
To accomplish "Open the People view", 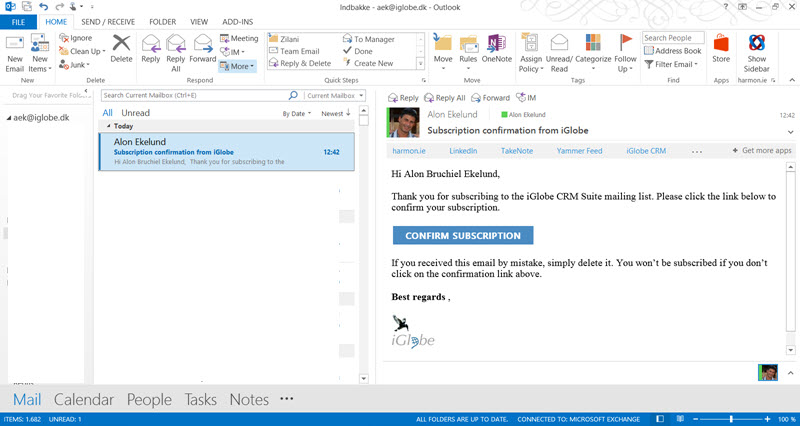I will 149,399.
